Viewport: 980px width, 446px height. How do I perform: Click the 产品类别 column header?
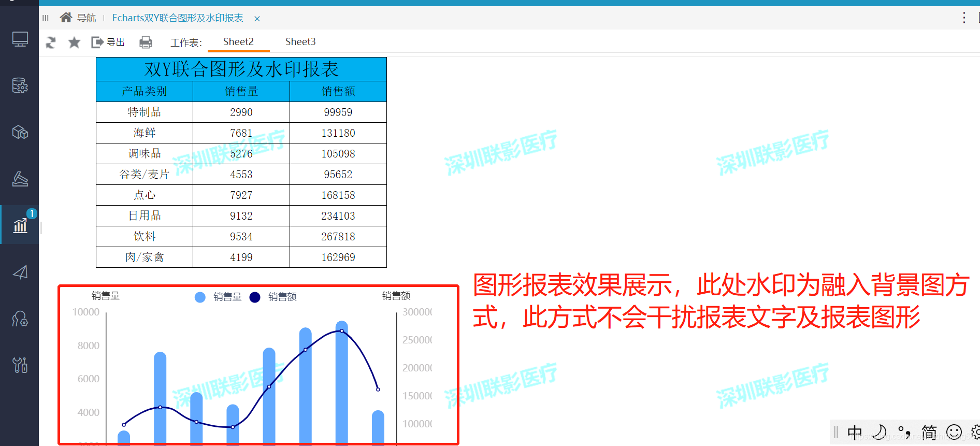tap(145, 91)
